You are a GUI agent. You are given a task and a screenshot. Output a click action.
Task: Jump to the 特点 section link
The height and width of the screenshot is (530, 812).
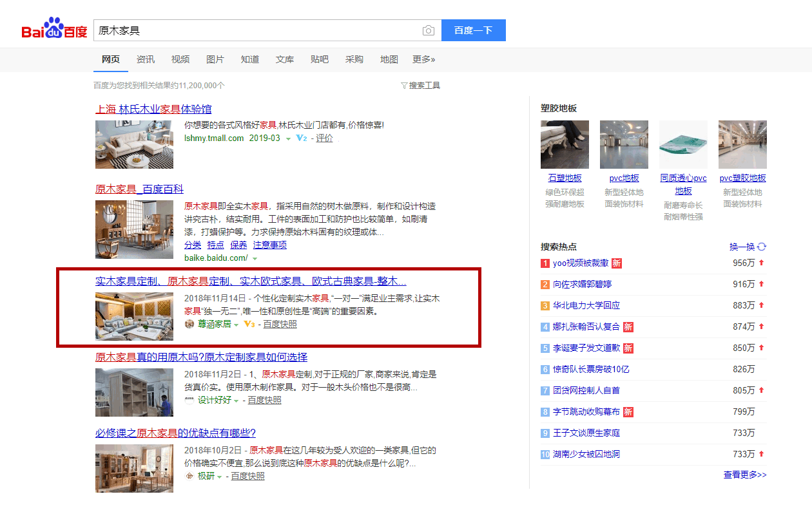(216, 245)
